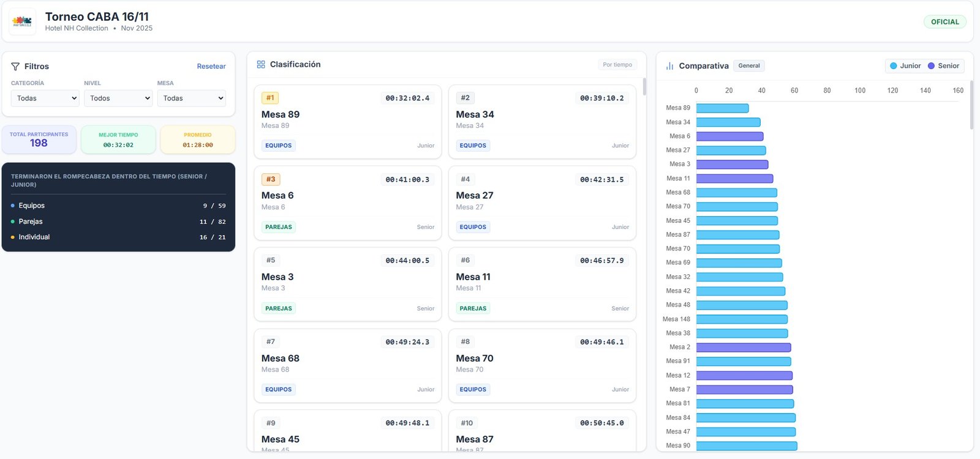The height and width of the screenshot is (459, 980).
Task: Toggle the Junior legend series
Action: click(x=905, y=66)
